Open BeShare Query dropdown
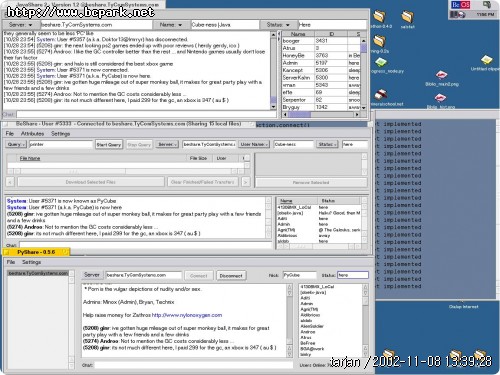This screenshot has width=500, height=375. click(16, 144)
